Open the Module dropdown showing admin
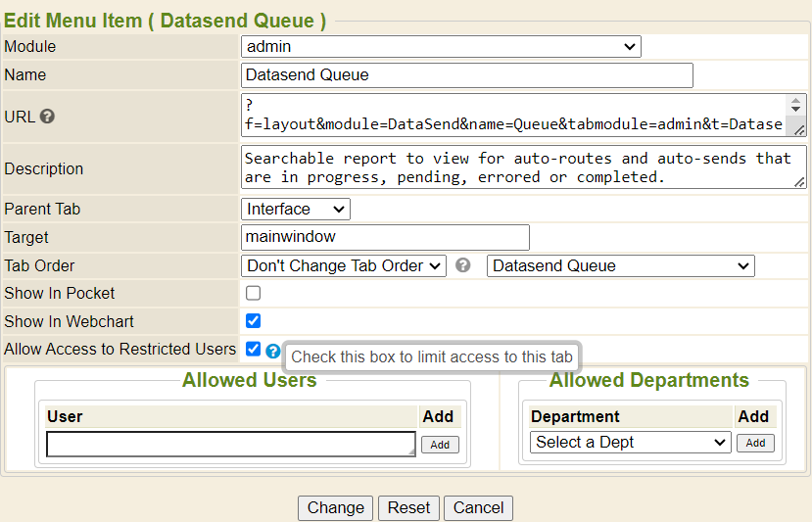The height and width of the screenshot is (522, 812). 441,46
